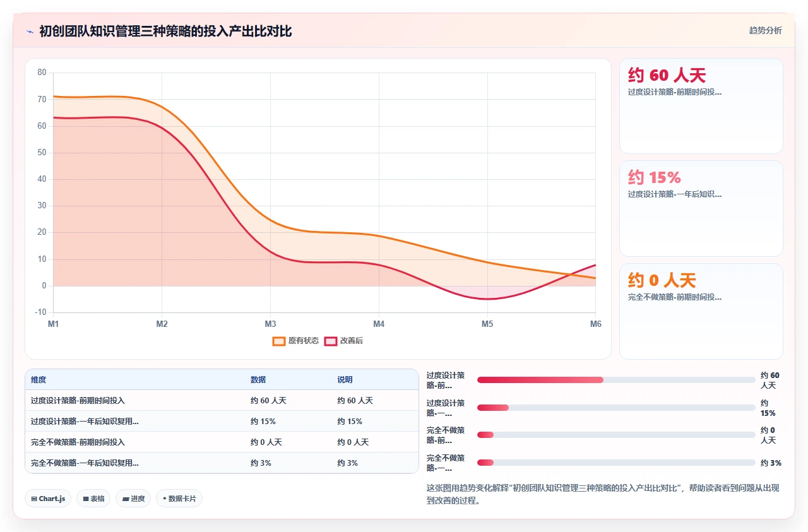Click the 约 15% data card
This screenshot has height=532, width=808.
tap(701, 208)
